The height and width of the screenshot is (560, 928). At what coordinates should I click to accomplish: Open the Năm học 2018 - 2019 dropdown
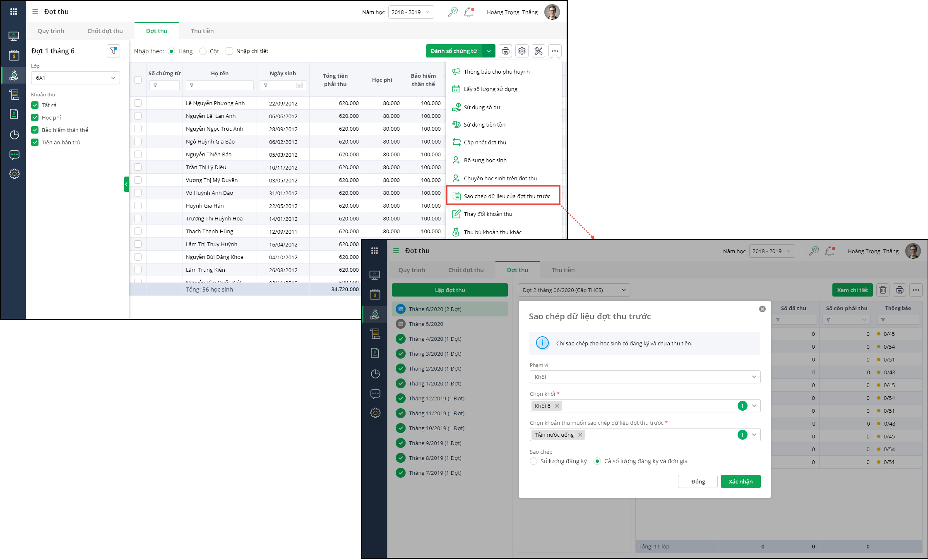411,12
